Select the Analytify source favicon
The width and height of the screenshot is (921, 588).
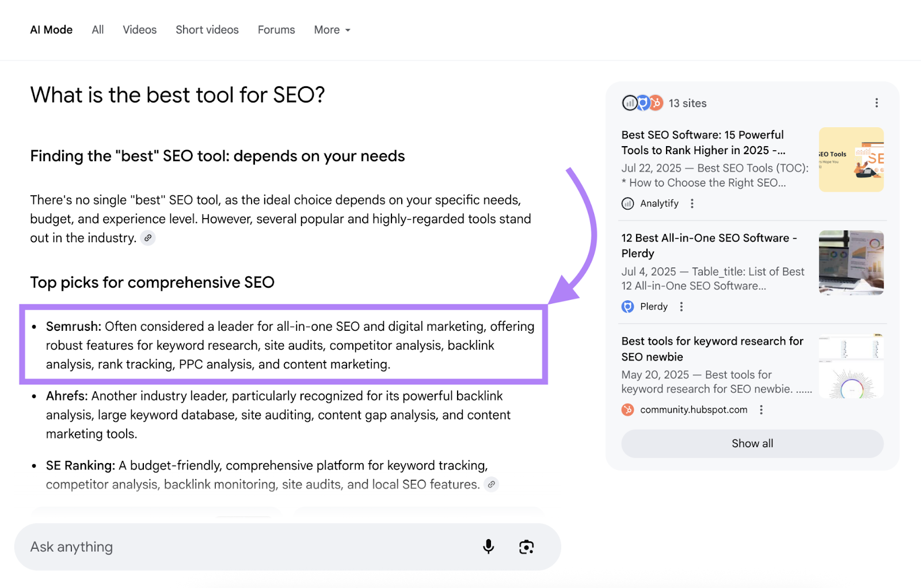click(627, 203)
